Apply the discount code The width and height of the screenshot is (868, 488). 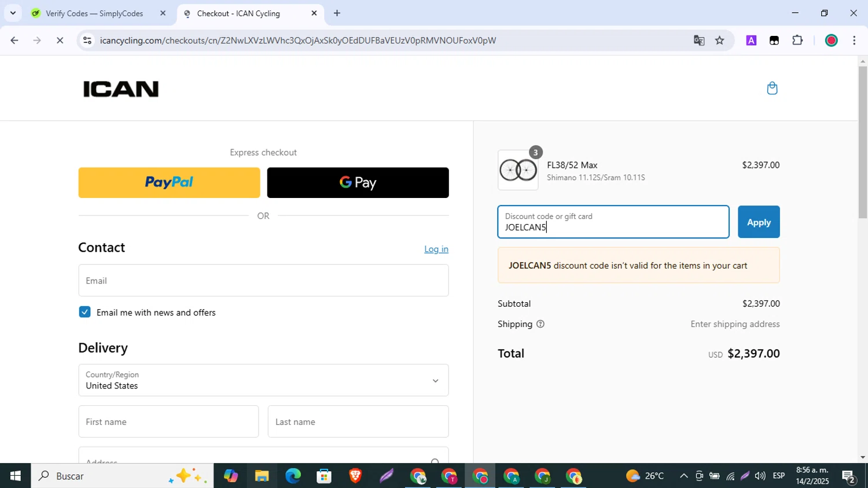[759, 222]
